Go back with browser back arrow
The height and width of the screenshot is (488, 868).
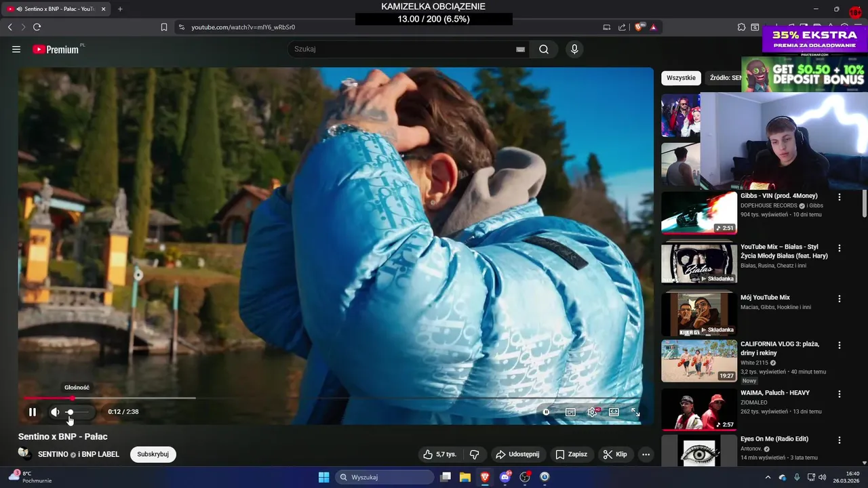(9, 27)
